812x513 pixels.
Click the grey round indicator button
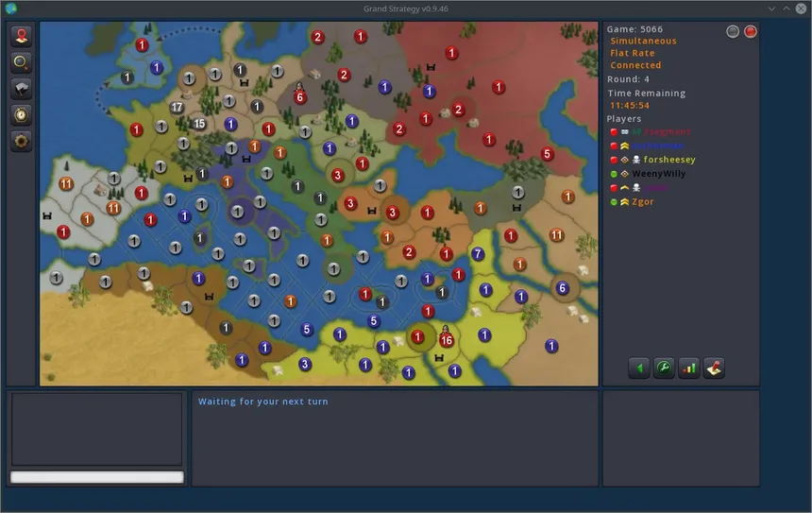(x=733, y=31)
